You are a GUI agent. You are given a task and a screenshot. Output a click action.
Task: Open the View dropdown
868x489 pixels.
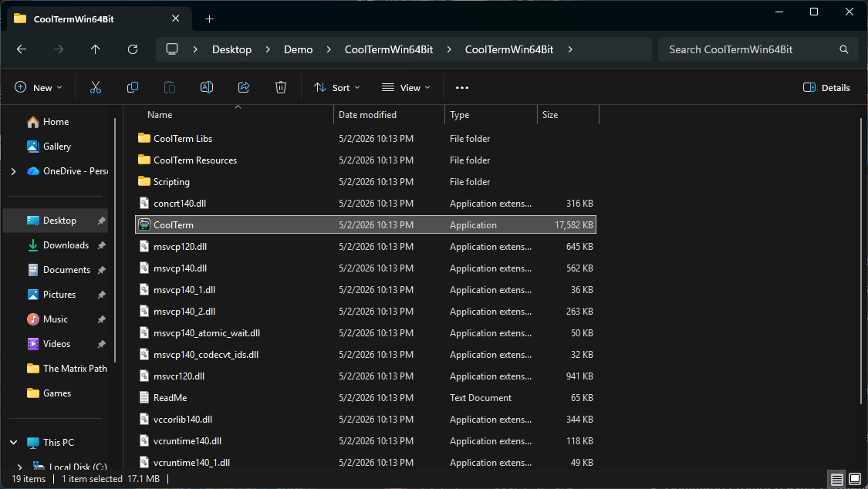pos(406,87)
